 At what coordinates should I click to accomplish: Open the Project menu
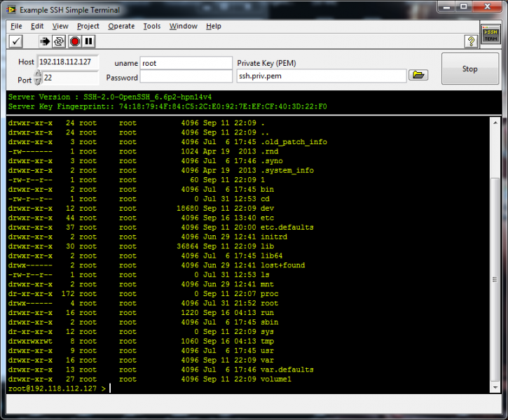point(88,26)
